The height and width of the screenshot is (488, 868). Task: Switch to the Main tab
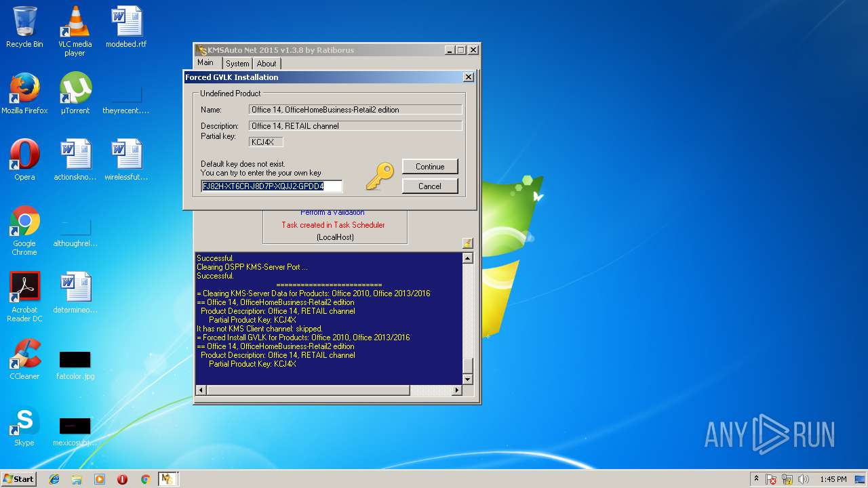point(205,62)
